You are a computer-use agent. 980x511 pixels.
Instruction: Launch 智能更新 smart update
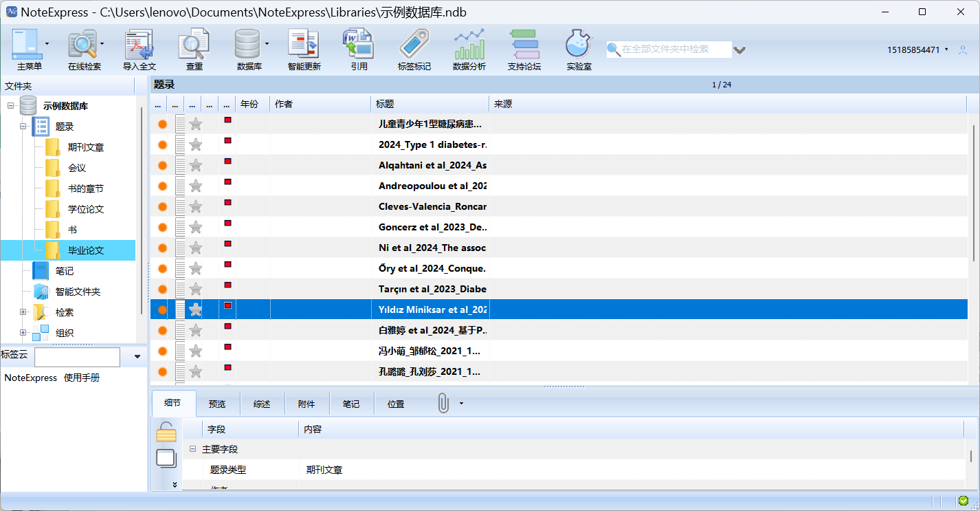304,50
